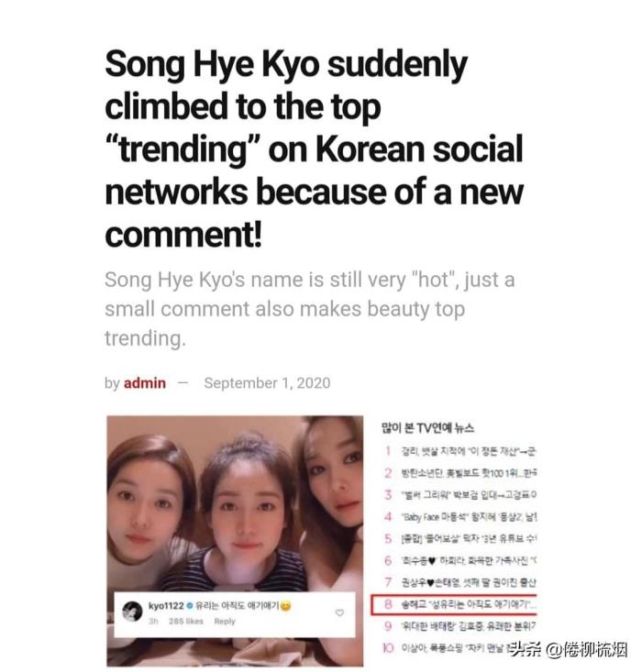
Task: Open the red-highlighted rank 8 news item
Action: pos(455,604)
